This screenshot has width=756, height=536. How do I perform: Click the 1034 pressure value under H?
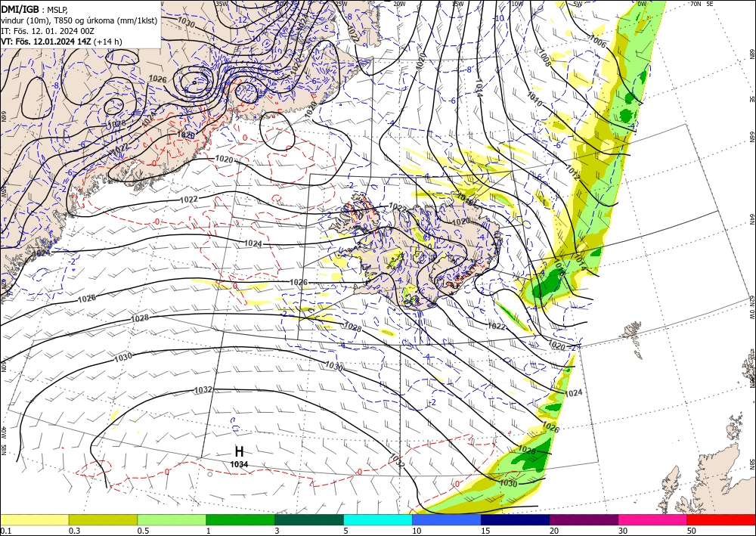pyautogui.click(x=239, y=464)
